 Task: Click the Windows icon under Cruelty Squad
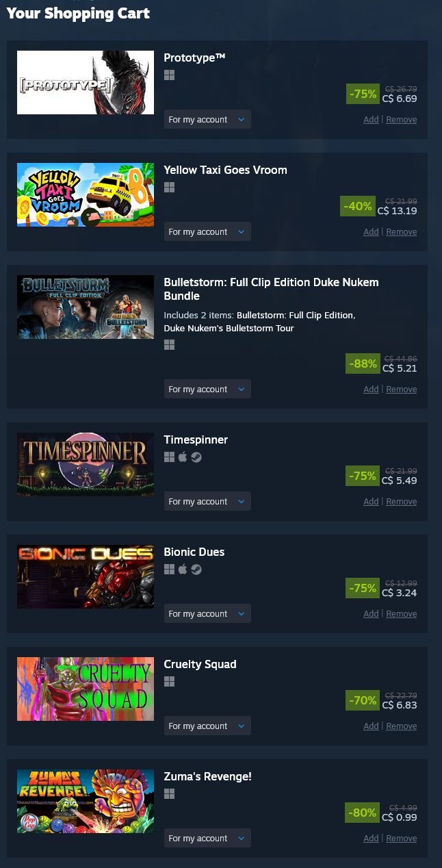point(169,682)
